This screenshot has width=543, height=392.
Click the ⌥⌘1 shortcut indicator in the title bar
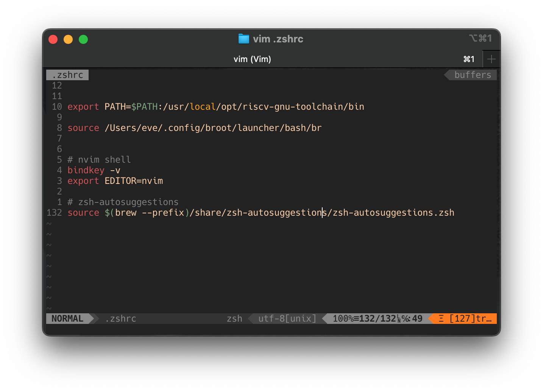(480, 38)
